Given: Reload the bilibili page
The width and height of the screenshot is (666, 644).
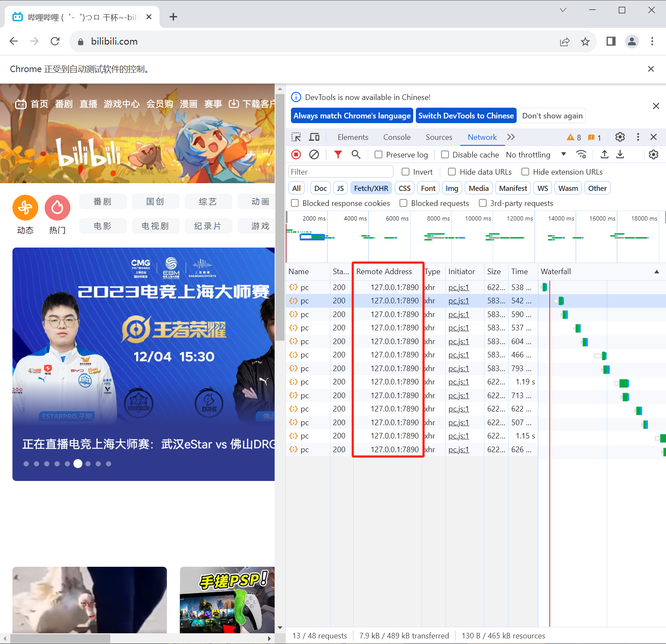Looking at the screenshot, I should [x=55, y=41].
